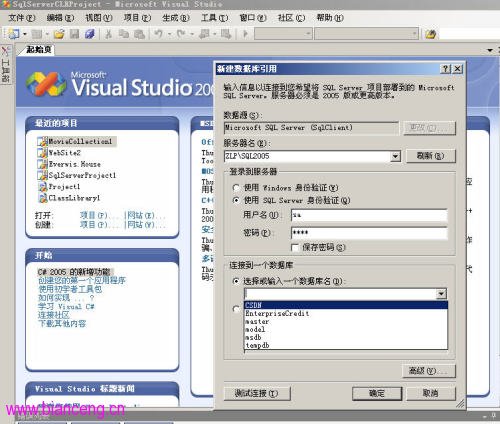Click the Navigate Backward toolbar icon
Image resolution: width=500 pixels, height=424 pixels.
tap(204, 34)
